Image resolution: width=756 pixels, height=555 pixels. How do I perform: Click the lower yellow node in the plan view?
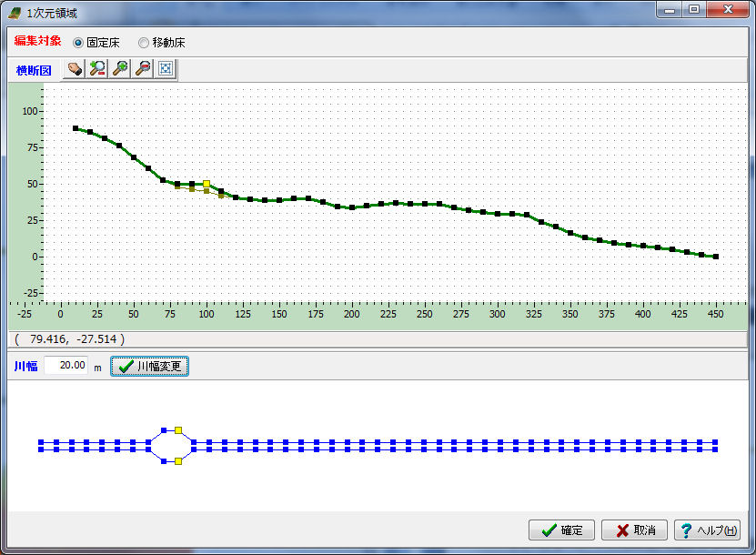point(178,461)
